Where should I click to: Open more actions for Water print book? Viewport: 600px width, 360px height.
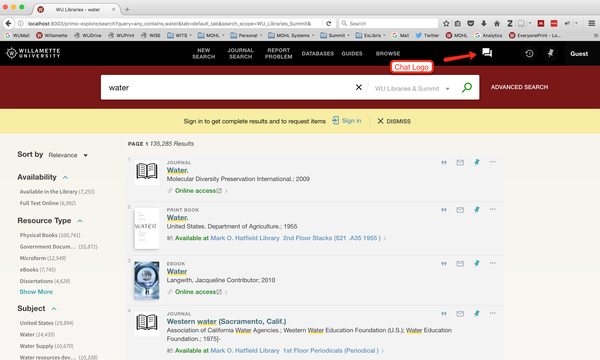click(492, 209)
